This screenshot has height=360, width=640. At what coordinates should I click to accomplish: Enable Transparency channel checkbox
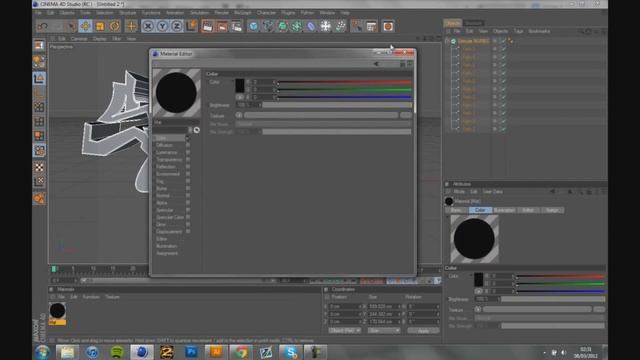click(188, 160)
